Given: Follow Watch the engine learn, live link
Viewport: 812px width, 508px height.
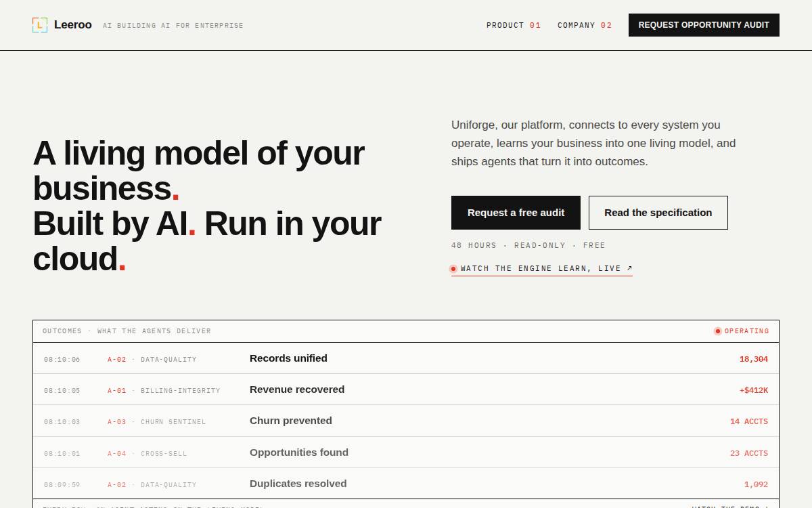Looking at the screenshot, I should coord(542,269).
